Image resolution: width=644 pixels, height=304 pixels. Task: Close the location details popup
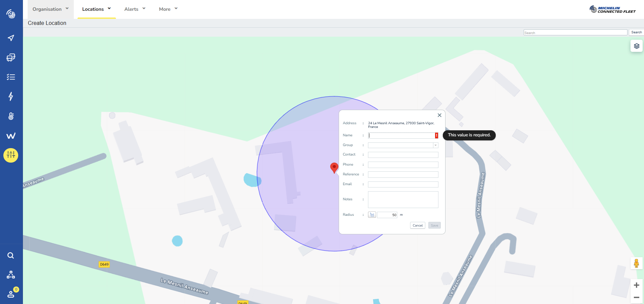pyautogui.click(x=439, y=115)
